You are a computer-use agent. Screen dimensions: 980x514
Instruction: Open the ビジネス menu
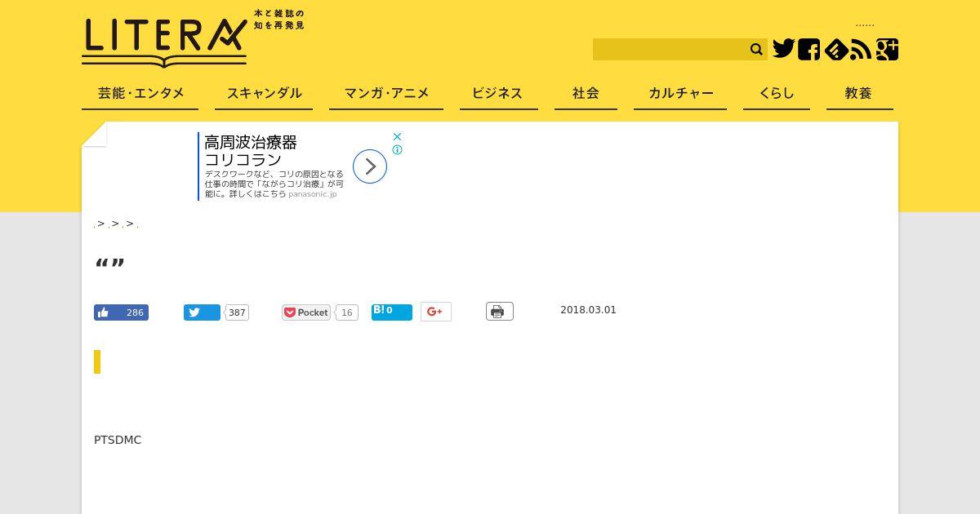tap(498, 93)
